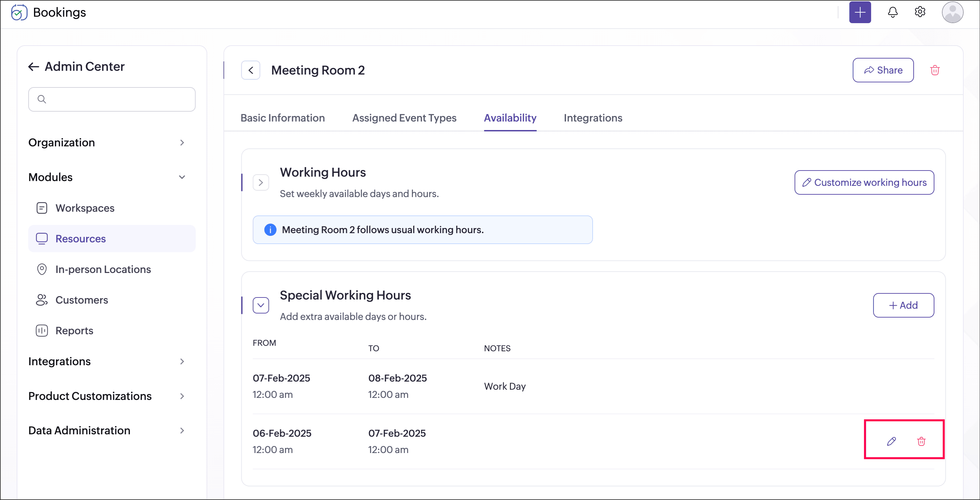Click the blue info icon

[x=270, y=230]
